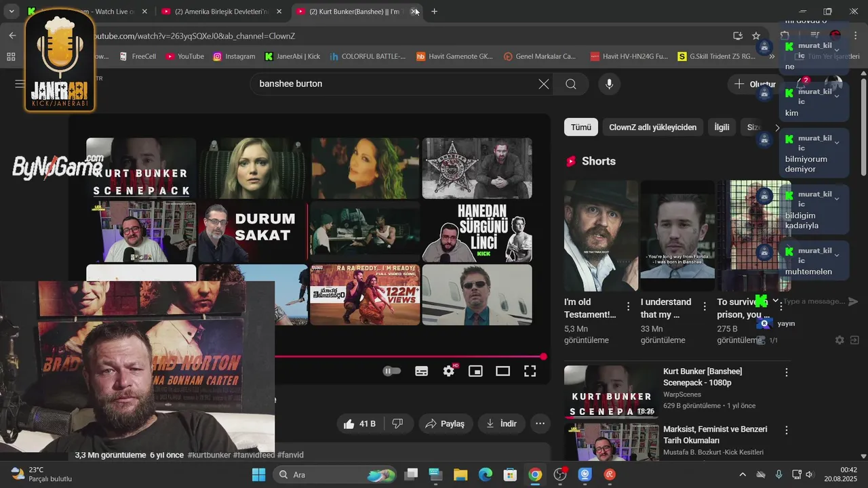
Task: Expand the 'bilmiyorum demiyor' message chevron
Action: click(x=837, y=142)
